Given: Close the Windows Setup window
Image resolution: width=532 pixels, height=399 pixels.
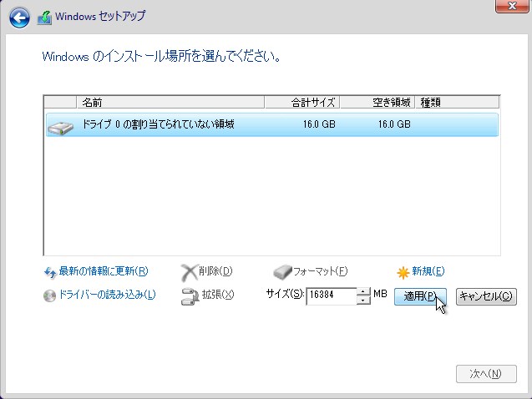Looking at the screenshot, I should (512, 6).
